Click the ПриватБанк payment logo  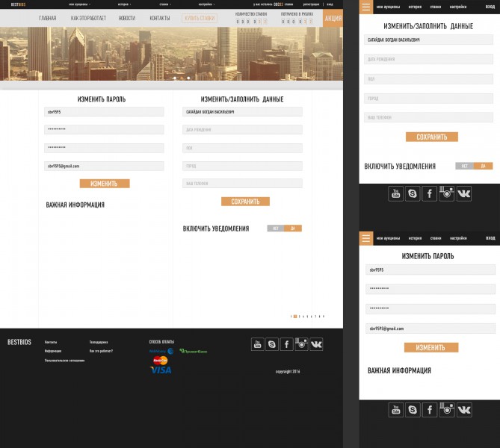[194, 351]
